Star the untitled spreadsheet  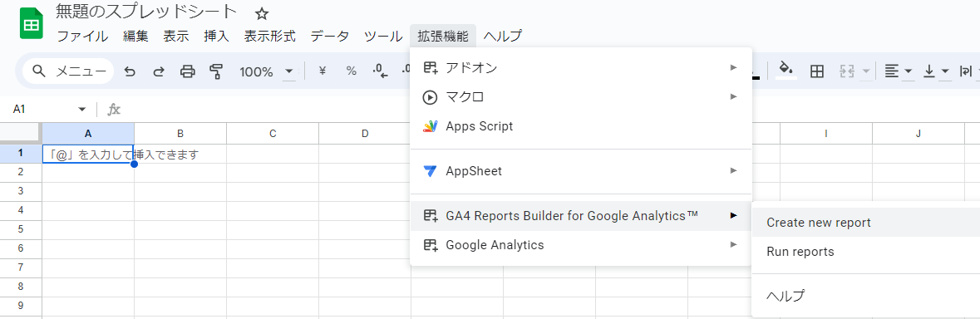click(x=262, y=13)
